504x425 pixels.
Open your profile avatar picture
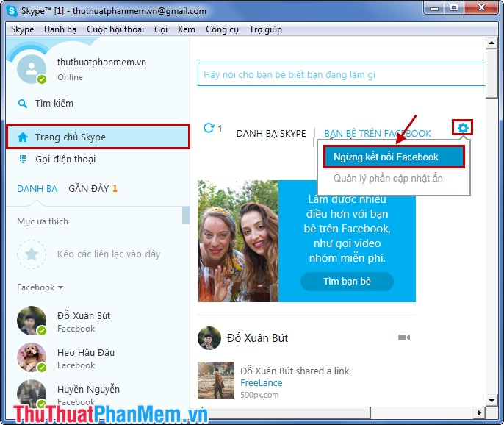[32, 69]
